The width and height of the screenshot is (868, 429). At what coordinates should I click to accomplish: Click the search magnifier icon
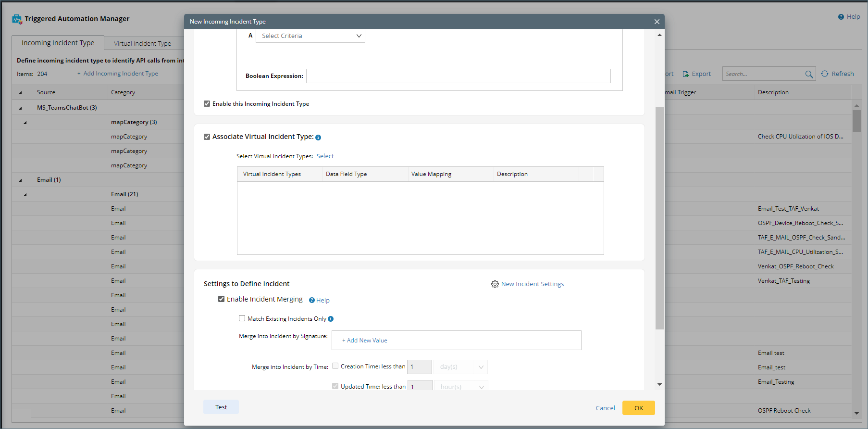[x=809, y=74]
